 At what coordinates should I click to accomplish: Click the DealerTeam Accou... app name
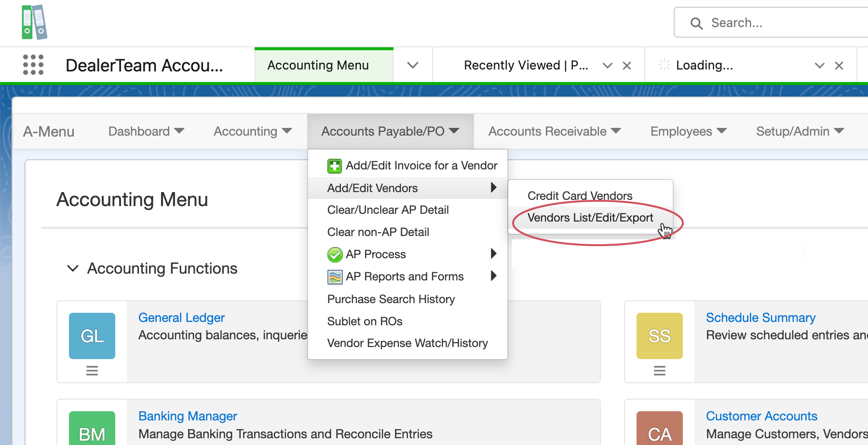(x=144, y=65)
